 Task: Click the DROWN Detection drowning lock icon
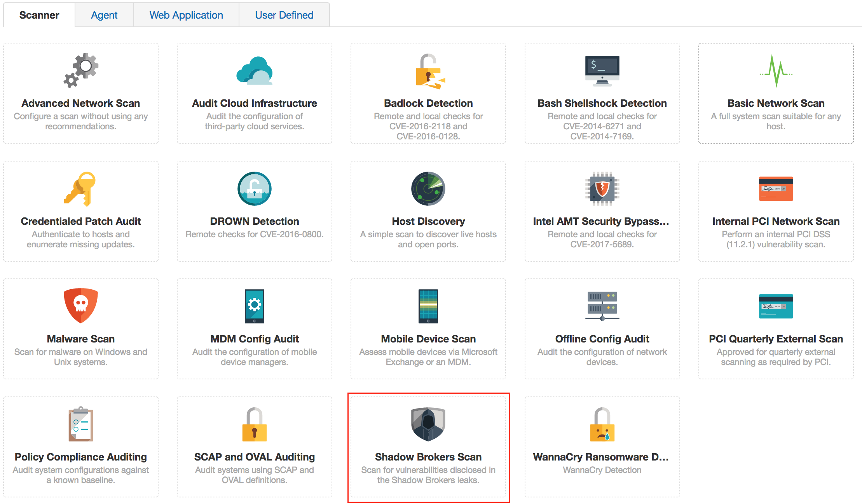(x=255, y=189)
